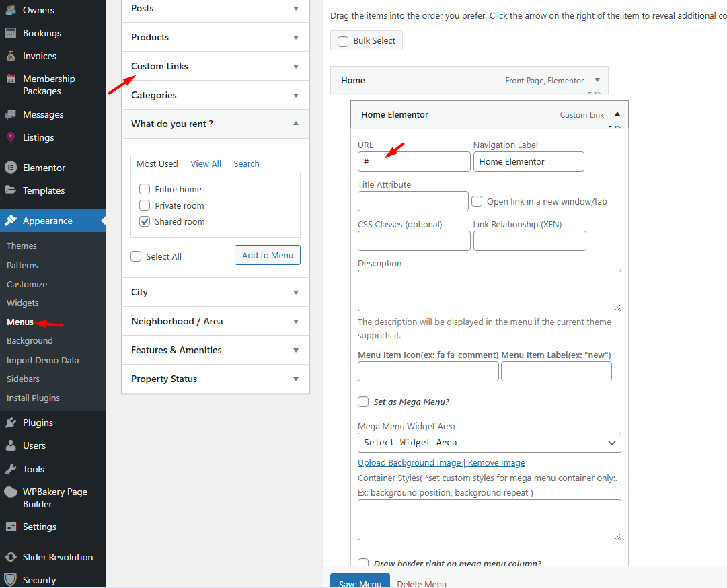727x588 pixels.
Task: Click the Delete Menu link
Action: point(421,583)
